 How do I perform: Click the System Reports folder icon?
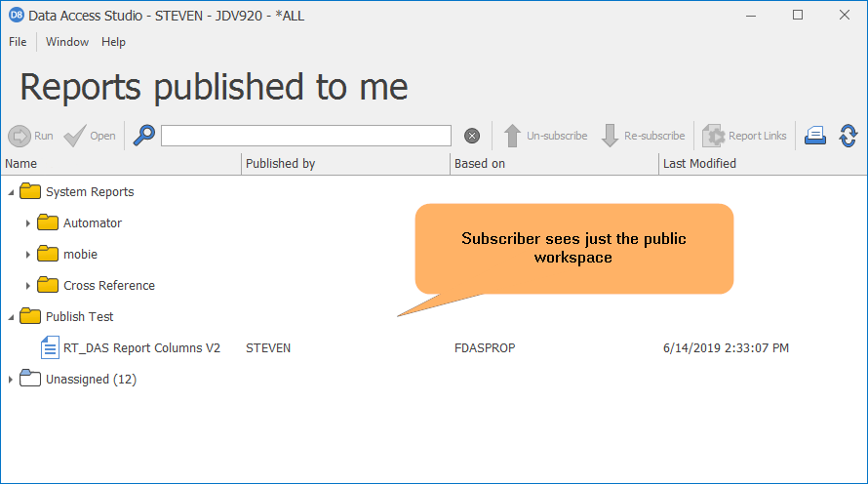pos(30,191)
